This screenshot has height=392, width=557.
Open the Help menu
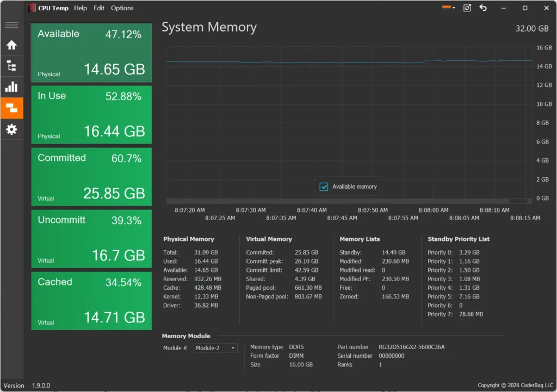click(81, 8)
